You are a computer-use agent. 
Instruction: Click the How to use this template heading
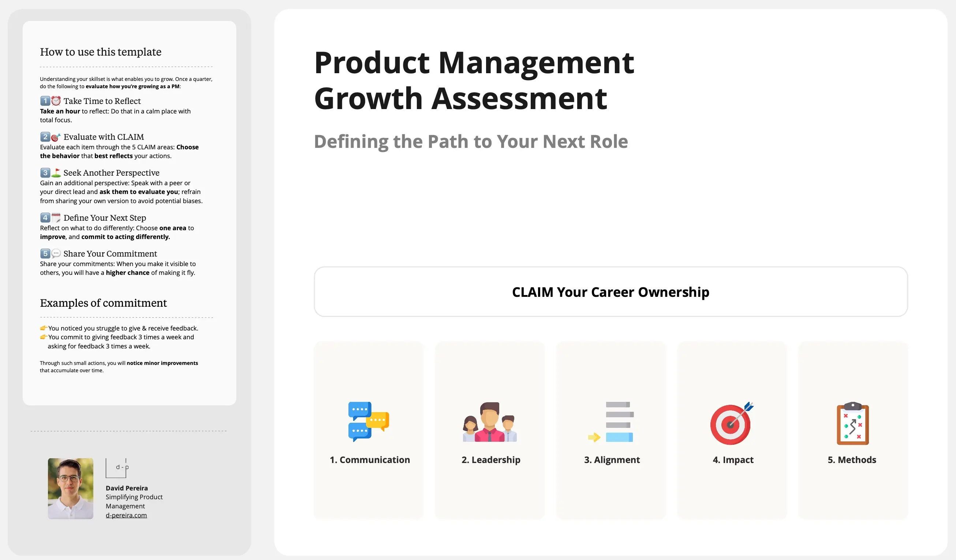coord(101,52)
